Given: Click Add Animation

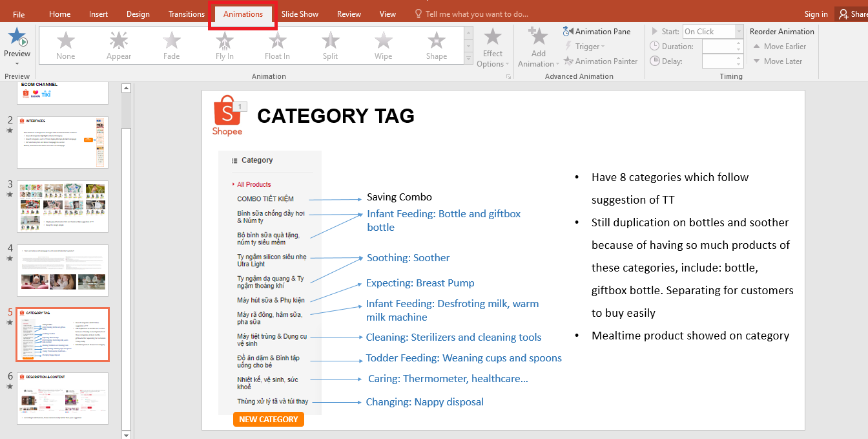Looking at the screenshot, I should click(537, 46).
